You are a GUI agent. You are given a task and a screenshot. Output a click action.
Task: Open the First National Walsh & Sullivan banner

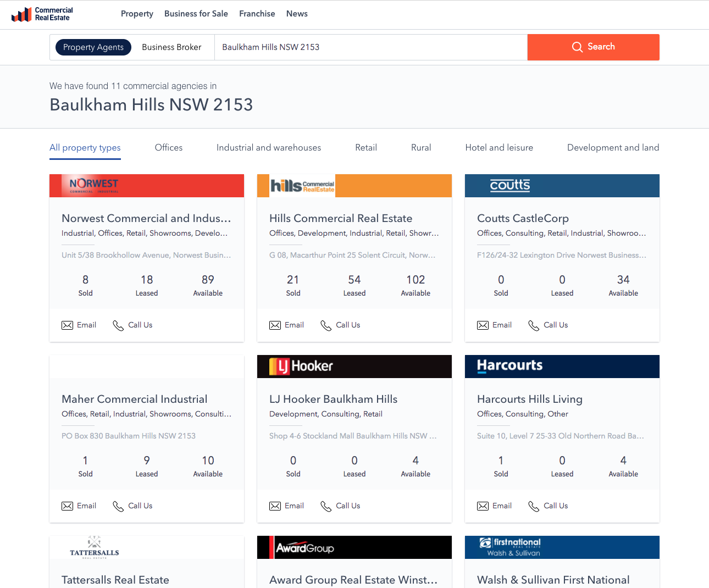(x=562, y=547)
